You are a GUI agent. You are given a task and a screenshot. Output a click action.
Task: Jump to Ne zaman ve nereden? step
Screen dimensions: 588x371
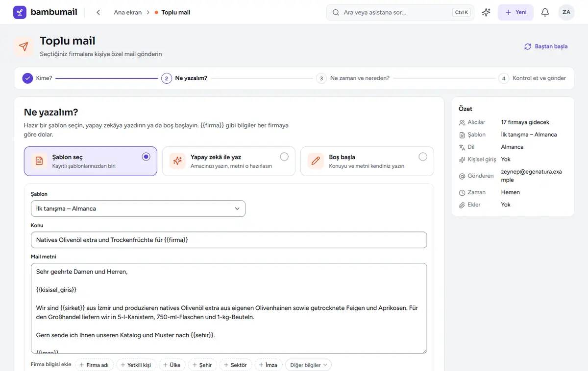[x=353, y=78]
